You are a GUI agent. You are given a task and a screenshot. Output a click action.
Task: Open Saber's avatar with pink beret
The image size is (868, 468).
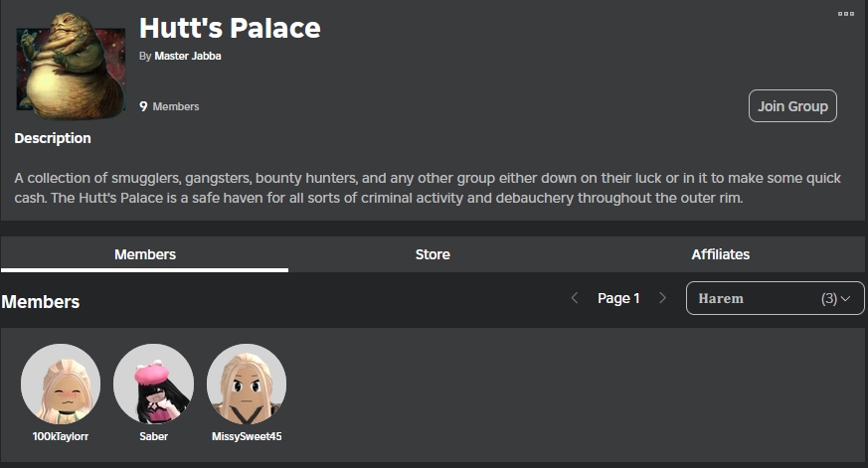[x=153, y=384]
